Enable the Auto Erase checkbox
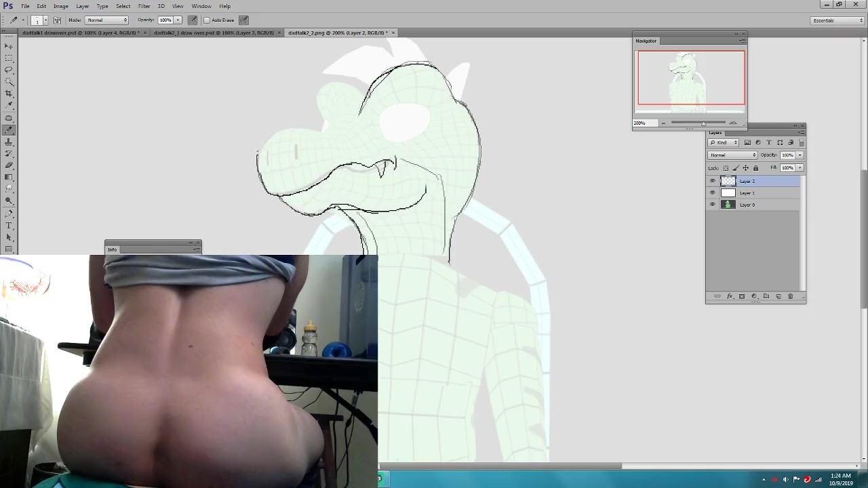The height and width of the screenshot is (488, 868). coord(207,20)
